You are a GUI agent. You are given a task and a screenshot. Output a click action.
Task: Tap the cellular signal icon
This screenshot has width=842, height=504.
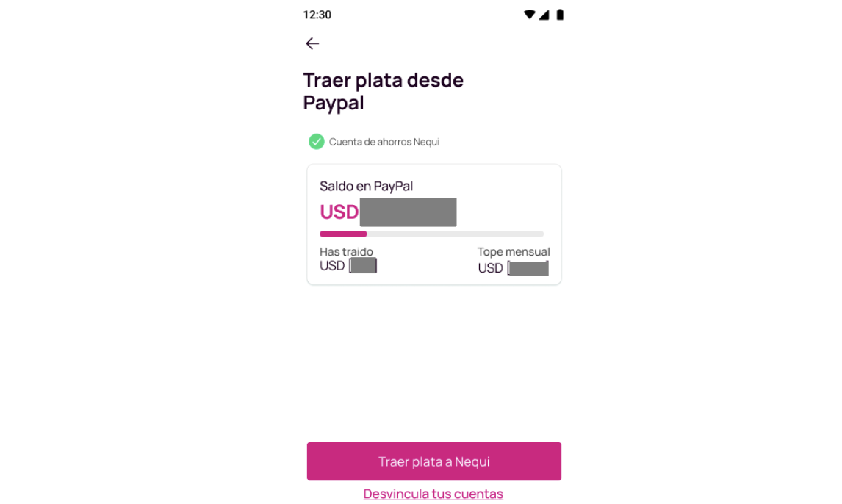[x=544, y=15]
